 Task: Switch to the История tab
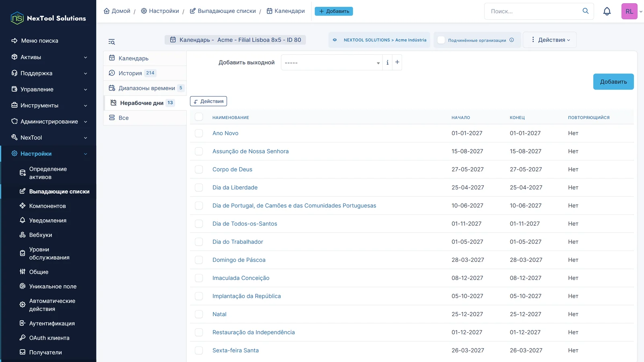145,73
